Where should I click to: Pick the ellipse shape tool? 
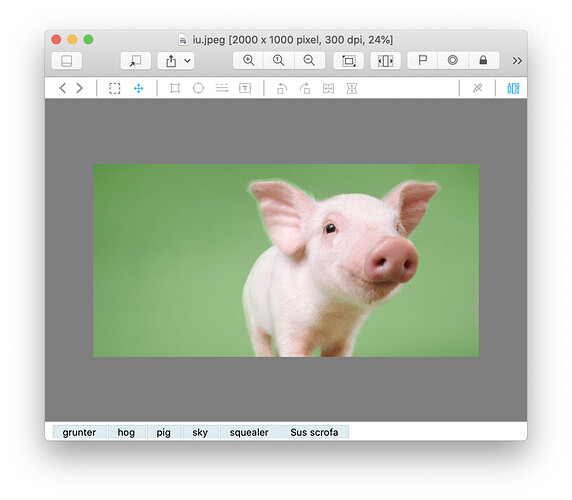point(198,88)
